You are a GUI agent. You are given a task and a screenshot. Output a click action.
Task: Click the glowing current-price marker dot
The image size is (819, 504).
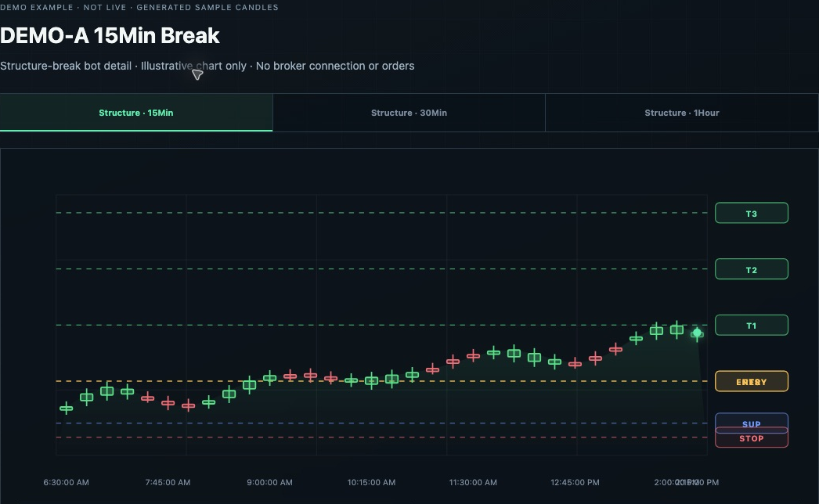pyautogui.click(x=697, y=333)
